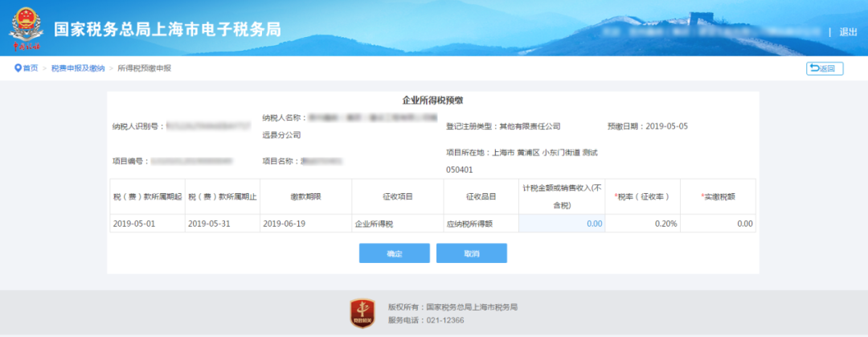Click the 实缴税额 column header
The image size is (868, 337).
point(718,196)
